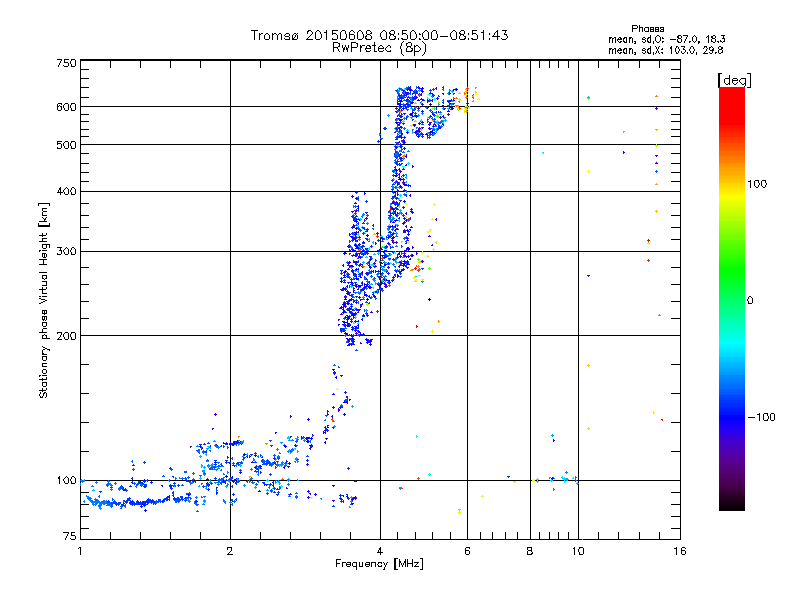Image resolution: width=800 pixels, height=600 pixels.
Task: Click the y-axis '600' tick label
Action: [66, 107]
